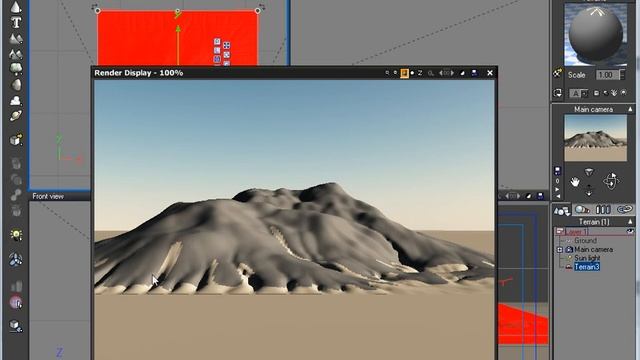640x360 pixels.
Task: Click the material preview sphere
Action: coord(596,34)
